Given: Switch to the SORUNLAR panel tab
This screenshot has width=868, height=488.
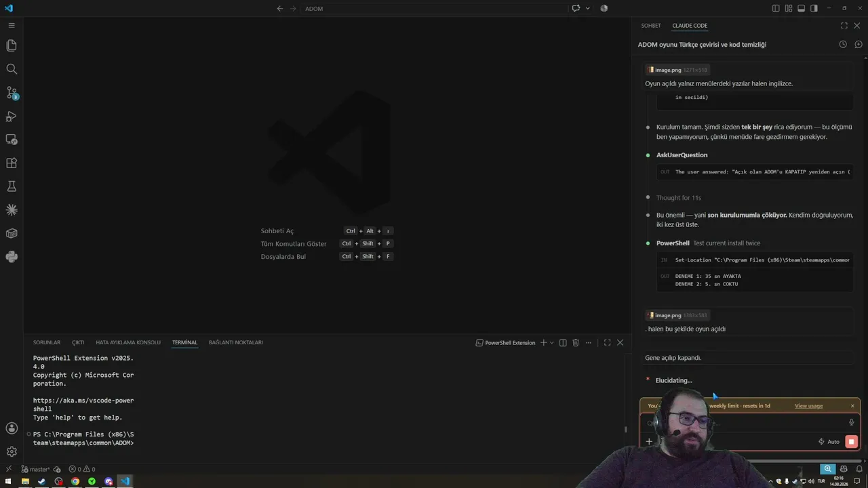Looking at the screenshot, I should point(47,343).
